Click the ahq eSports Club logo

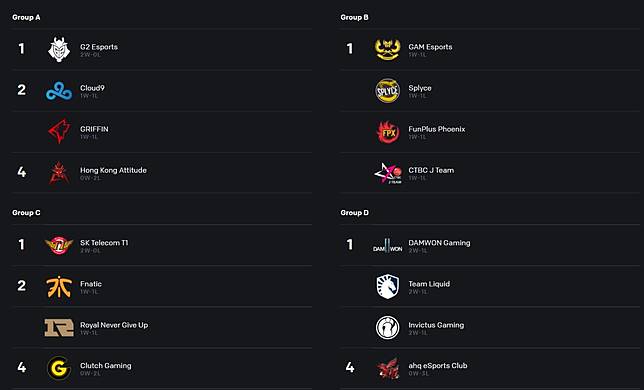388,368
